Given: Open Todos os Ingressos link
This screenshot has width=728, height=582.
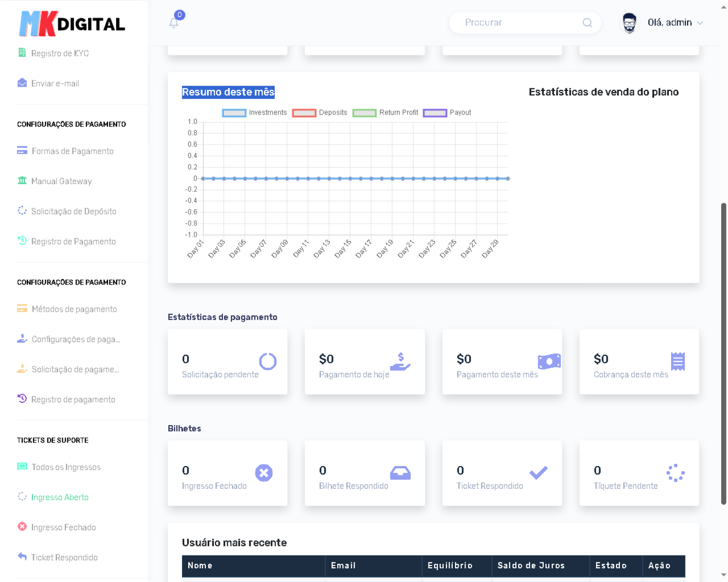Looking at the screenshot, I should tap(66, 467).
